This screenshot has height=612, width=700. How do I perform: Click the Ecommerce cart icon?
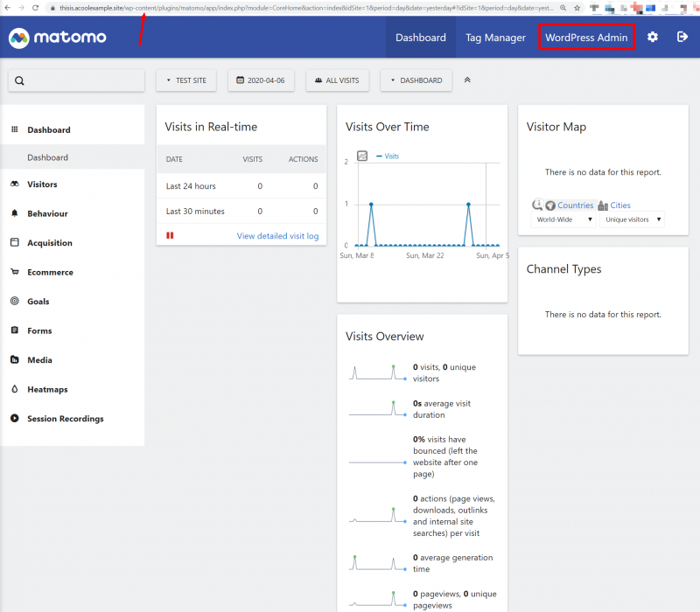pyautogui.click(x=15, y=272)
